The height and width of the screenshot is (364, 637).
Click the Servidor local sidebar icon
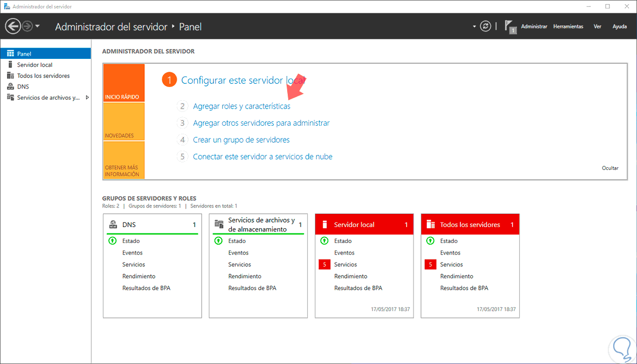coord(10,65)
